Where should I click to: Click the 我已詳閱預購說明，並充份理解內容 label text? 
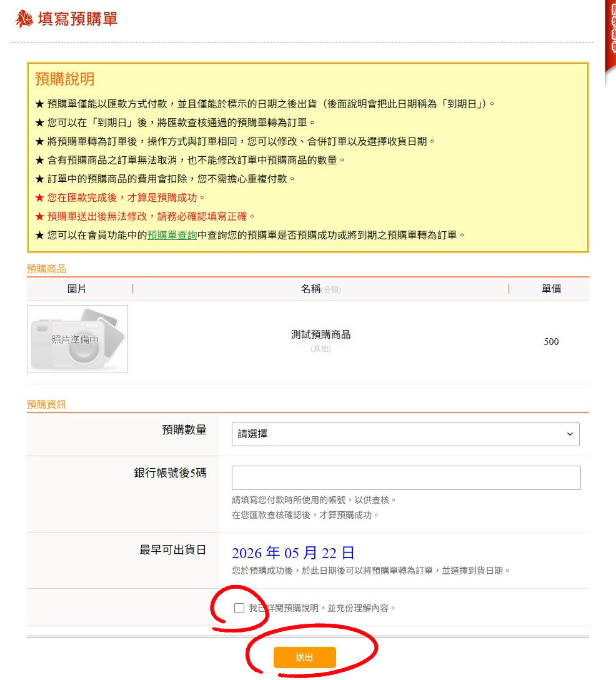[x=322, y=608]
